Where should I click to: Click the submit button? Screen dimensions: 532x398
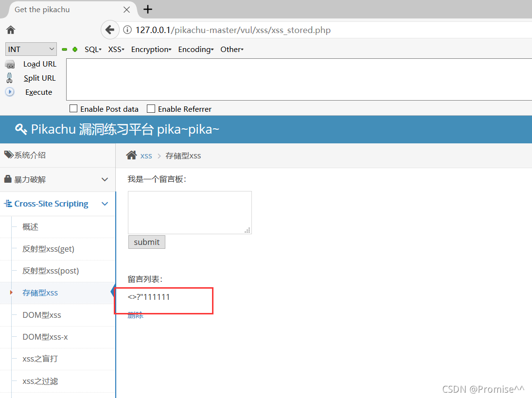pyautogui.click(x=146, y=242)
